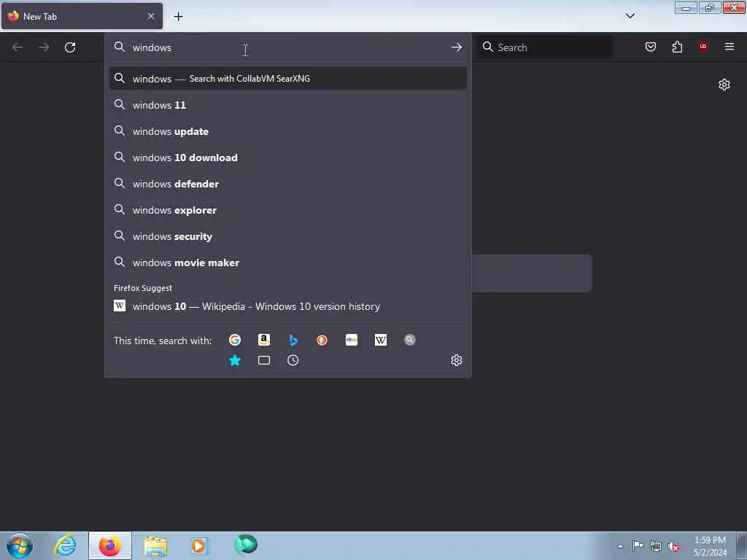Pick the 'windows security' suggestion

(287, 236)
